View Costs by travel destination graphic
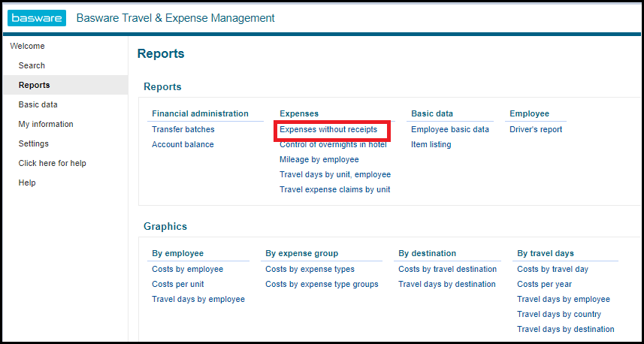Viewport: 644px width, 344px height. pyautogui.click(x=447, y=269)
